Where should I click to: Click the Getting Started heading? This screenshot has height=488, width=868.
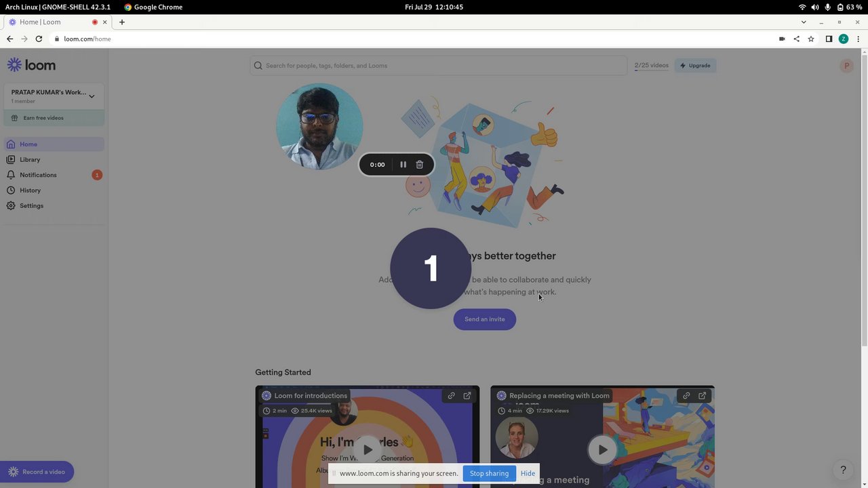(283, 372)
